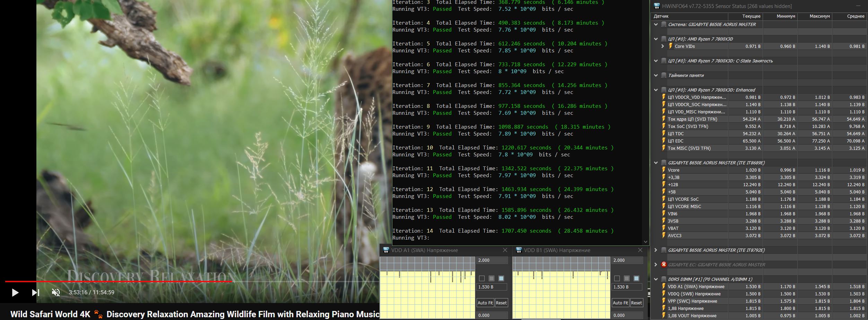Click the lightning icon for VDDQ (SWB) Напряжение
The width and height of the screenshot is (868, 320).
pos(664,294)
